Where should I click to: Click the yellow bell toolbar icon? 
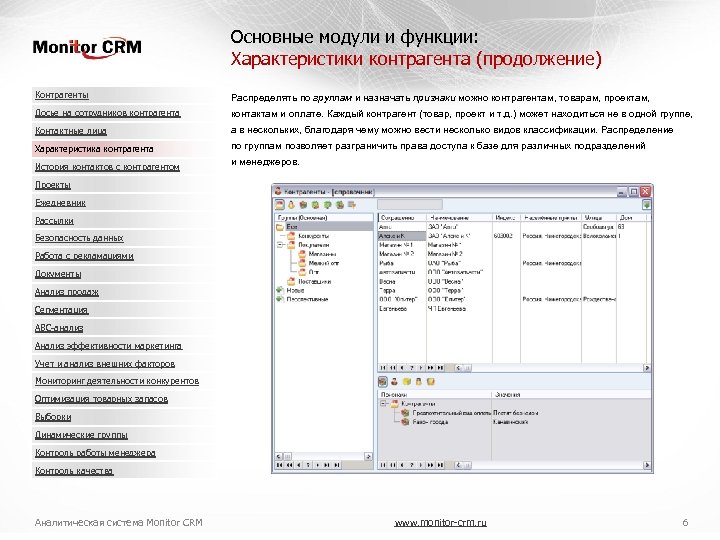coord(291,205)
